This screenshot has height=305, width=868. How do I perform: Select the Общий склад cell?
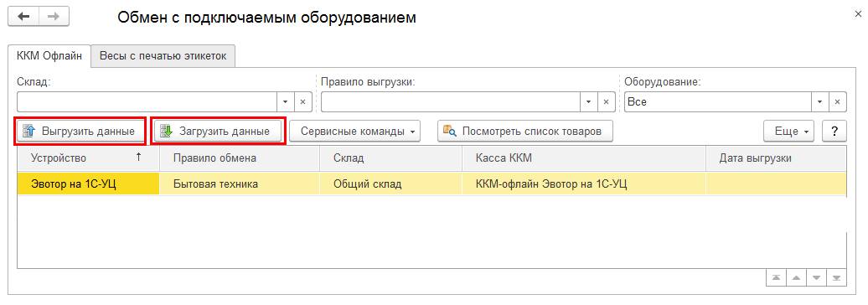390,184
